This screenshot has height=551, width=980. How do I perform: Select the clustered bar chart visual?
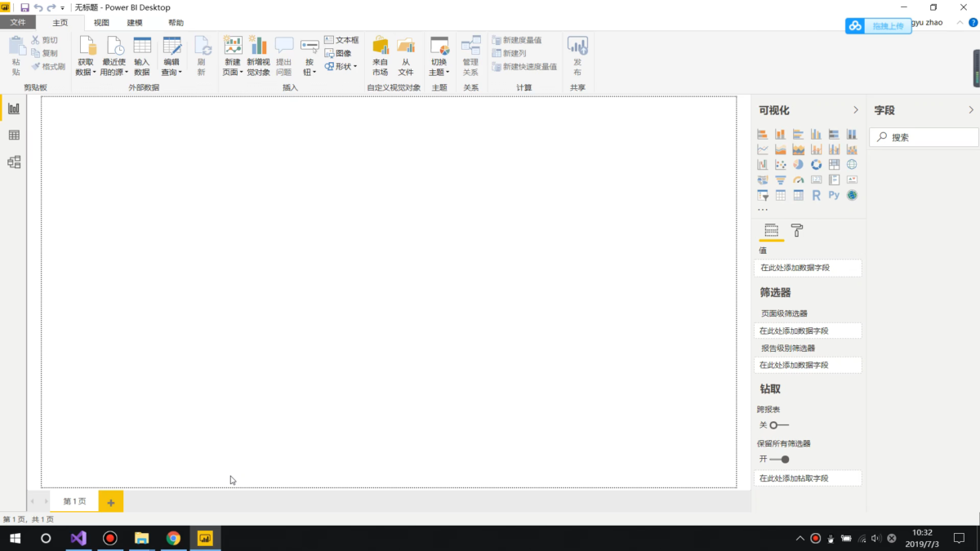(x=798, y=134)
